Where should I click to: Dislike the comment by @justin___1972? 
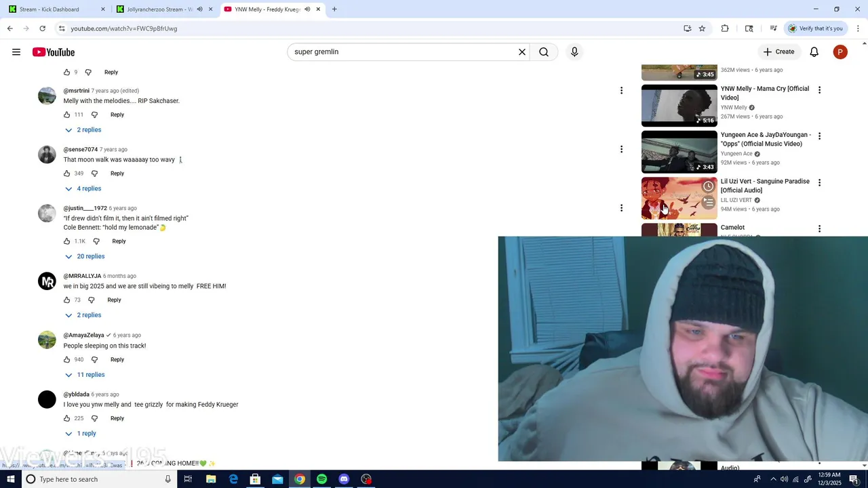[x=96, y=241]
